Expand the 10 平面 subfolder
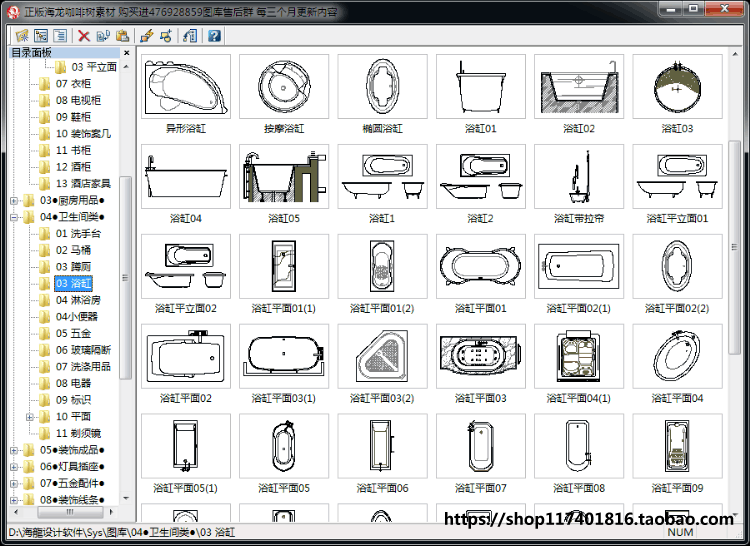This screenshot has height=546, width=750. click(x=30, y=417)
